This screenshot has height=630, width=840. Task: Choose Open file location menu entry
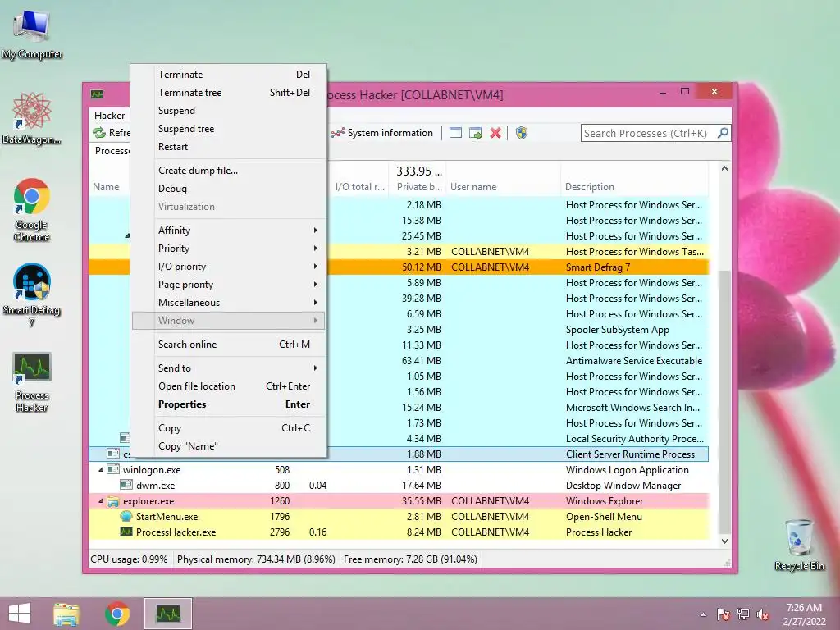click(x=230, y=386)
